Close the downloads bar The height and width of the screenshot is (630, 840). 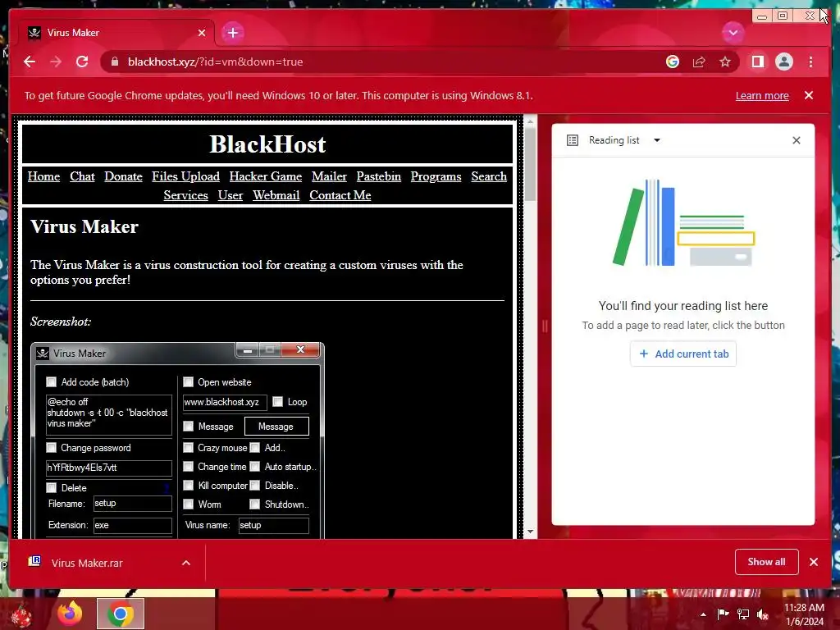(x=813, y=561)
